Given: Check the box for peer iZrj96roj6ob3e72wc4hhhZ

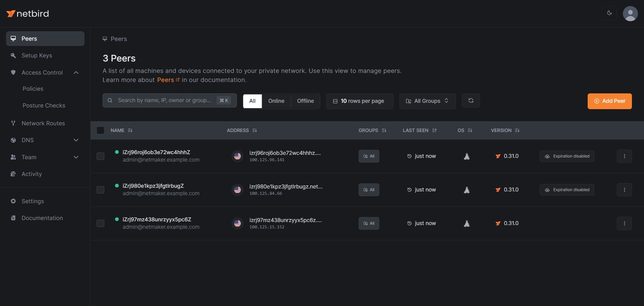Looking at the screenshot, I should point(100,156).
